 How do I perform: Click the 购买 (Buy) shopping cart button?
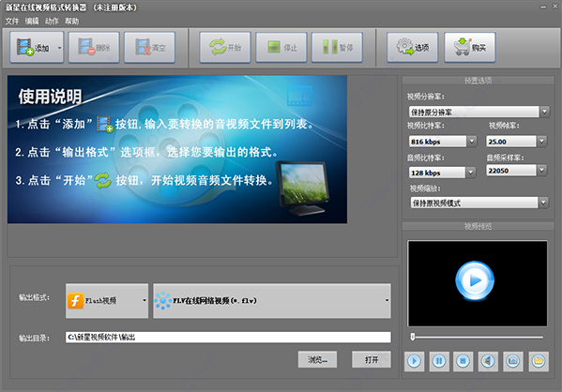click(470, 47)
